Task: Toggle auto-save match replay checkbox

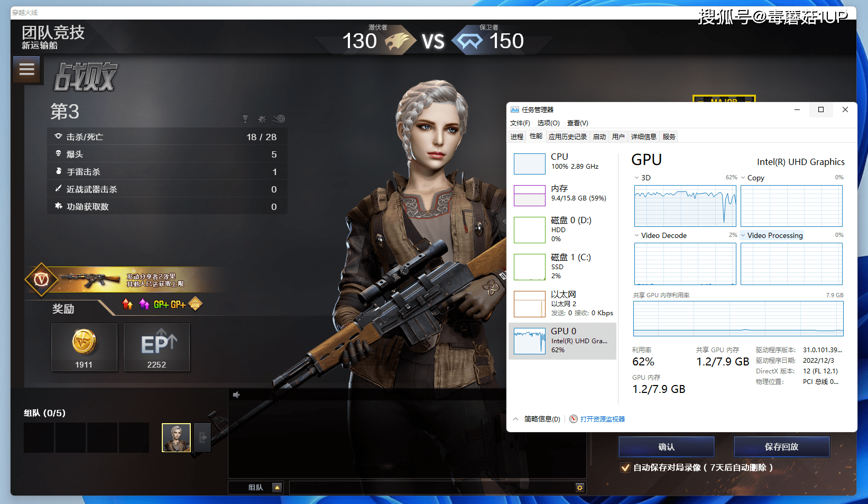Action: (625, 468)
